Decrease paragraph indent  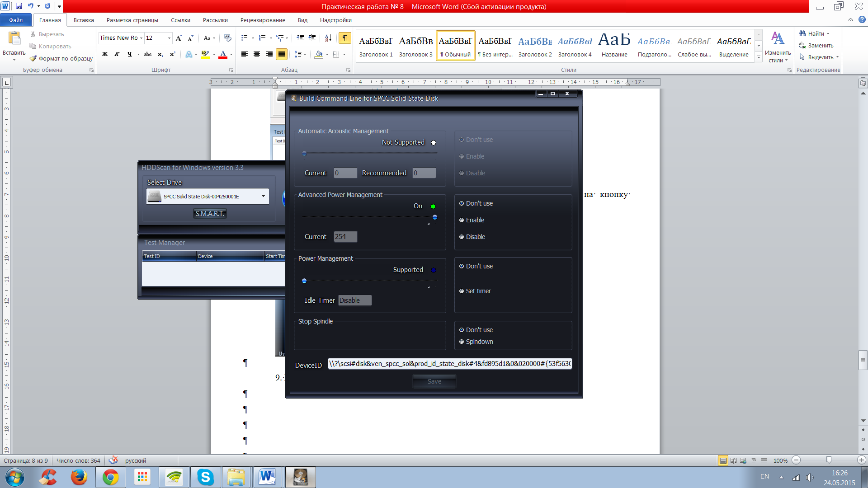pos(300,38)
